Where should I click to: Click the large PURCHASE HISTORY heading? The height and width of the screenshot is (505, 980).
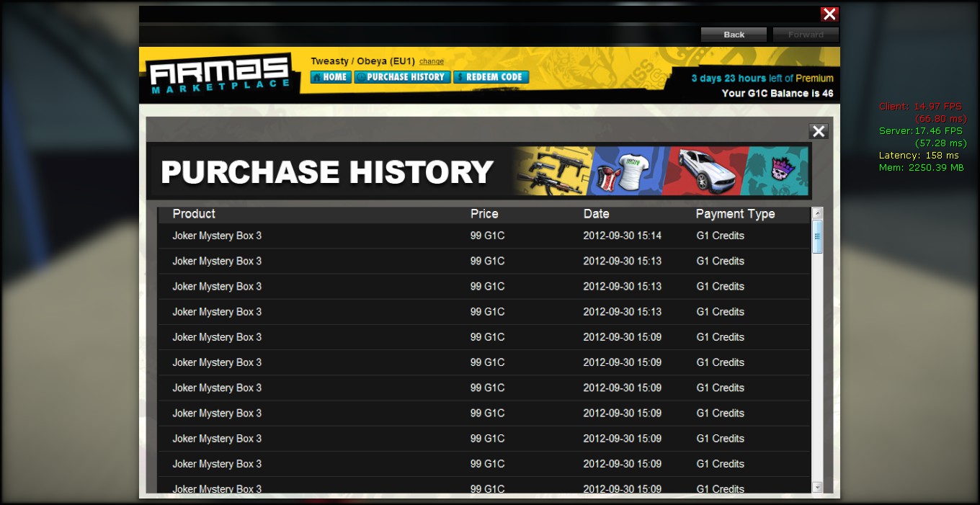(327, 172)
